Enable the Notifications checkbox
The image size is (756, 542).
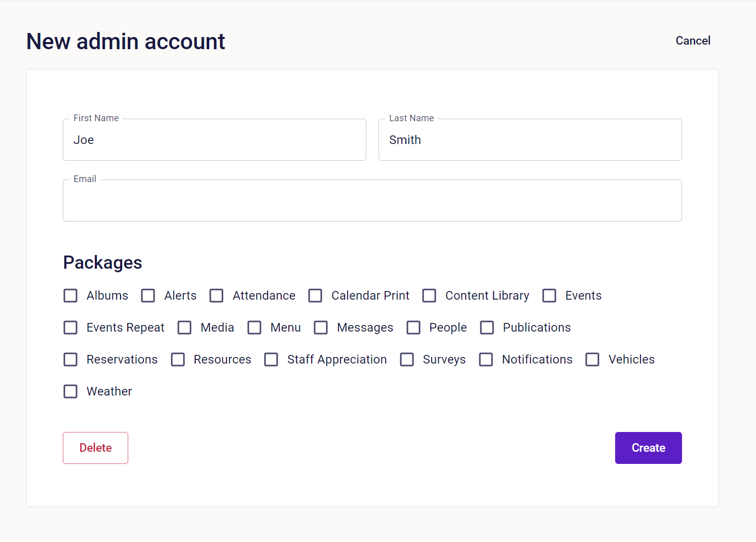click(x=486, y=359)
